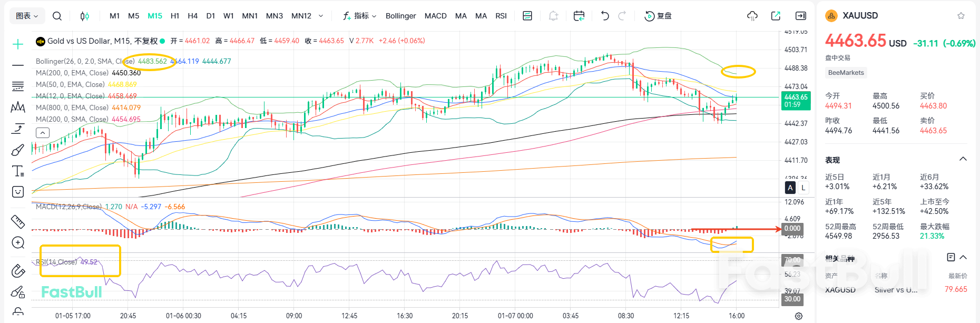
Task: Toggle log scale with L button
Action: coord(803,188)
